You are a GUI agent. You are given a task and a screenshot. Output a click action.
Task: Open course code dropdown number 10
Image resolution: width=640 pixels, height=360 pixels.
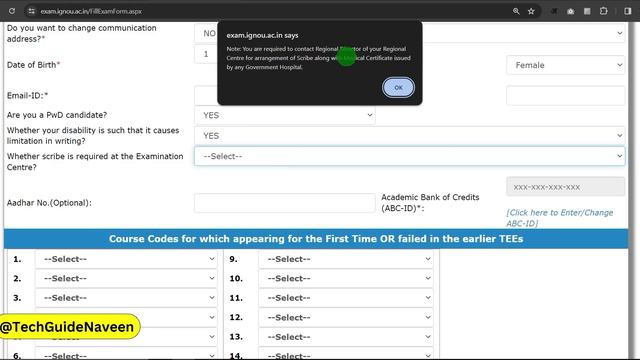coord(346,278)
